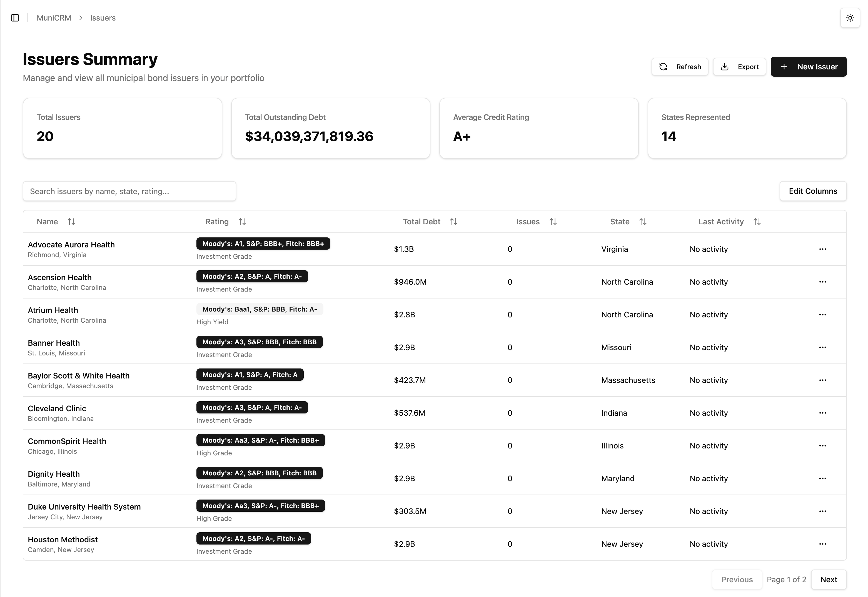
Task: Sort by Name column arrows
Action: pyautogui.click(x=71, y=222)
